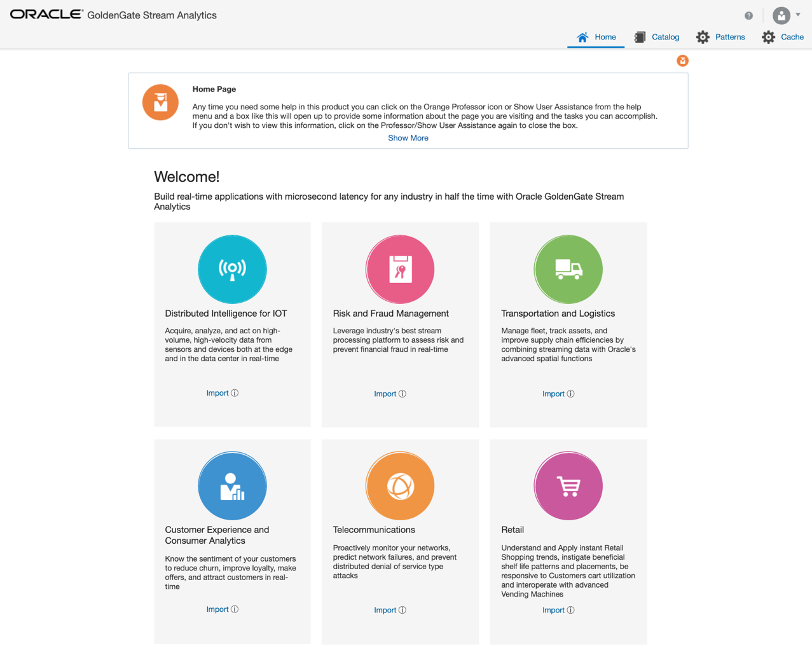This screenshot has height=657, width=812.
Task: Click the Risk and Fraud Management circle icon
Action: pyautogui.click(x=400, y=269)
